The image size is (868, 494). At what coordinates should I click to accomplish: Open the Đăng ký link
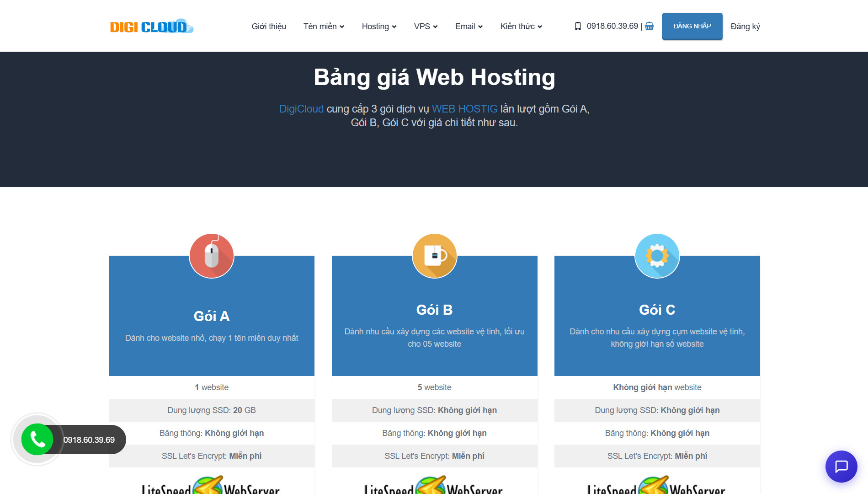[745, 27]
